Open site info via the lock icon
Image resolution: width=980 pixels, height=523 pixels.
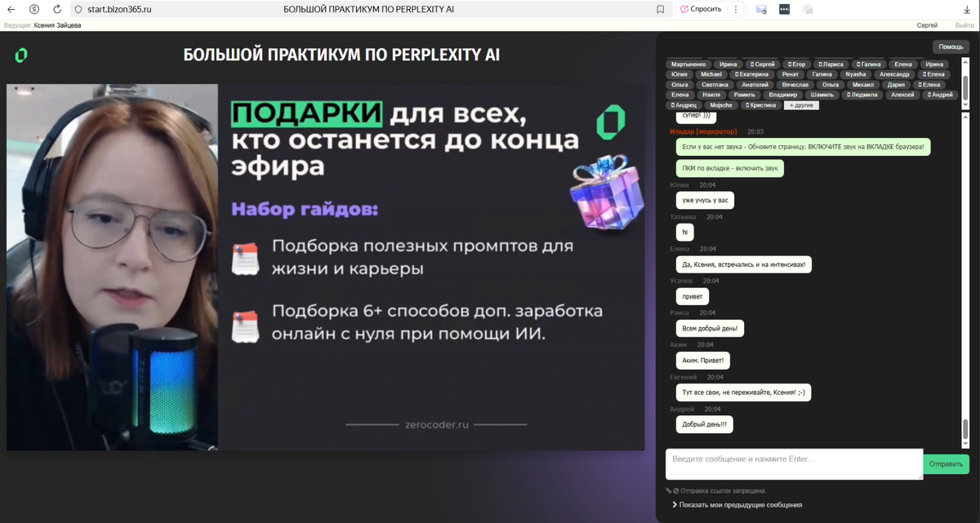(76, 11)
